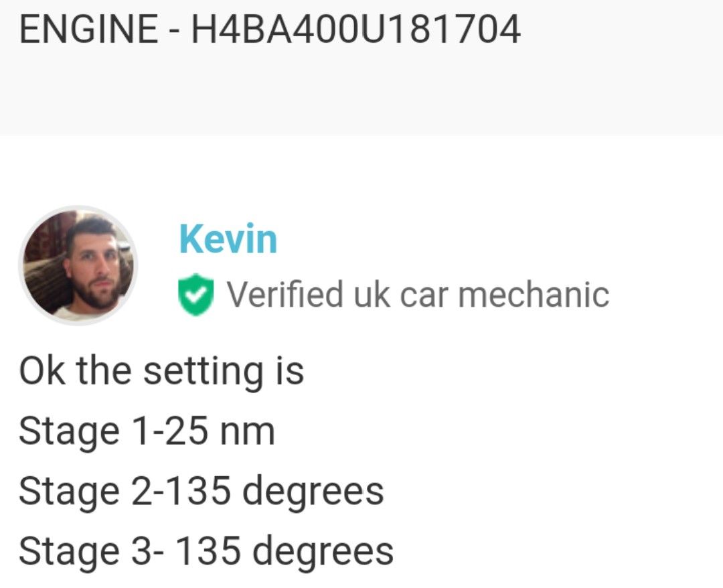This screenshot has height=588, width=723.
Task: Select the "Stage 2-135 degrees" line
Action: tap(201, 491)
